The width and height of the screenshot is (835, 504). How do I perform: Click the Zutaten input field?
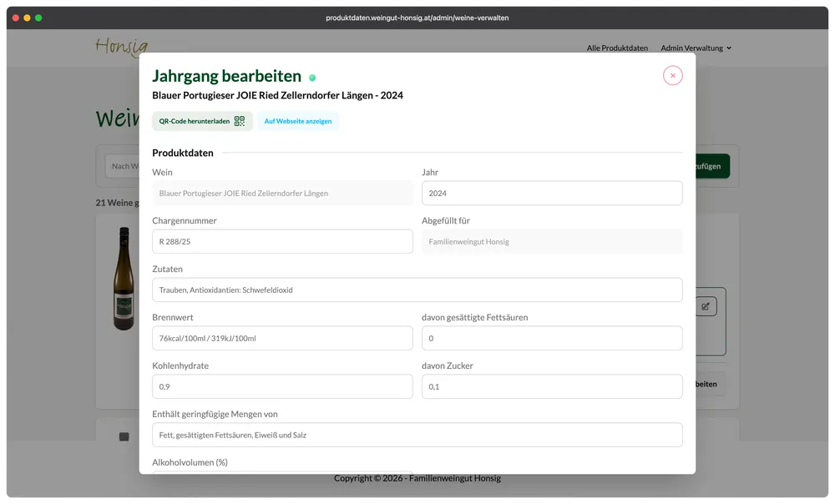pyautogui.click(x=417, y=290)
